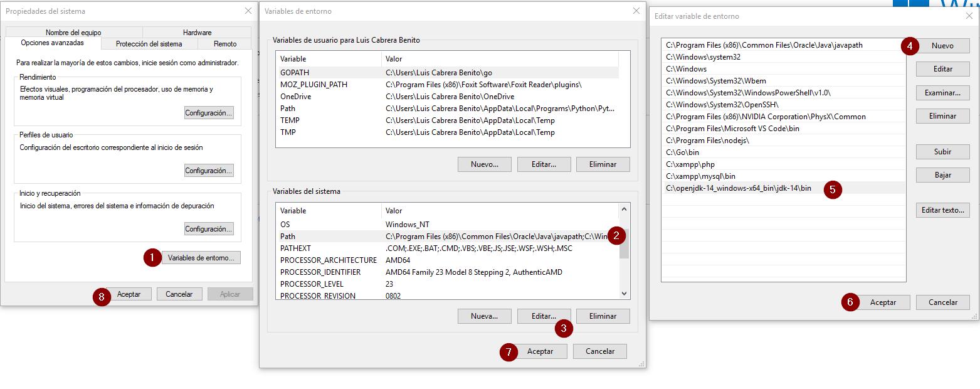Click Eliminar under user variables

point(603,164)
